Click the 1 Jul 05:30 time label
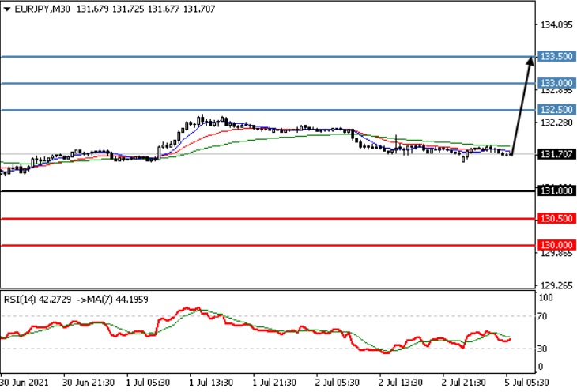This screenshot has width=577, height=392. [x=148, y=383]
